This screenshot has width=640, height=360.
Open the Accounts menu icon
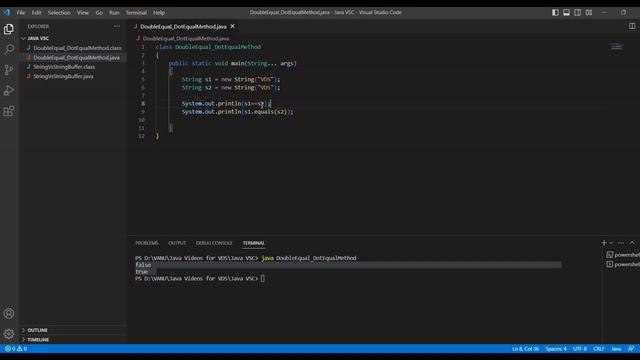pyautogui.click(x=9, y=313)
